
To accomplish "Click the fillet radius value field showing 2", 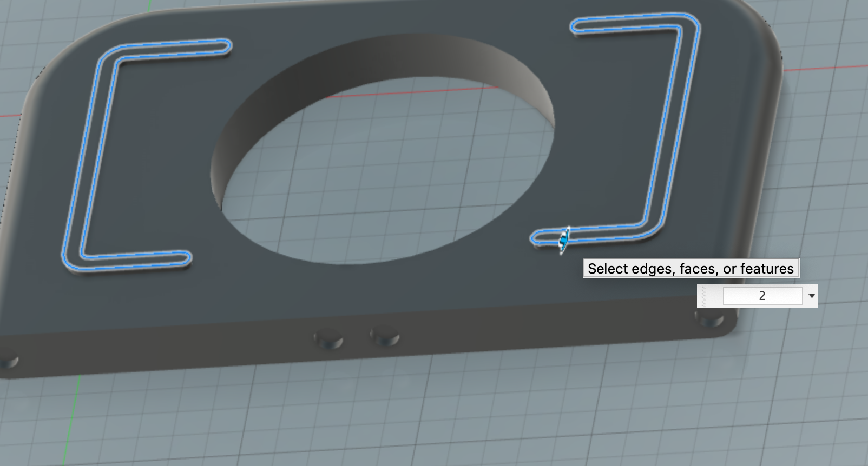I will (x=762, y=296).
